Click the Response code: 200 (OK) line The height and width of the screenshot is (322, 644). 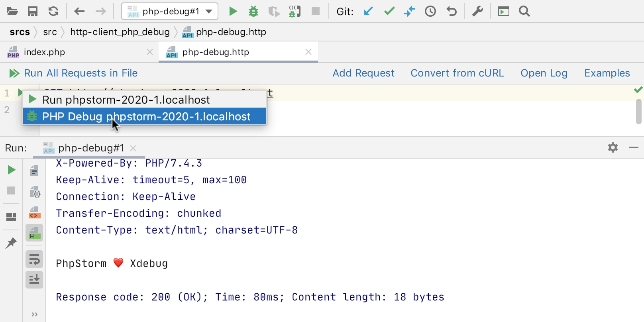pyautogui.click(x=250, y=297)
